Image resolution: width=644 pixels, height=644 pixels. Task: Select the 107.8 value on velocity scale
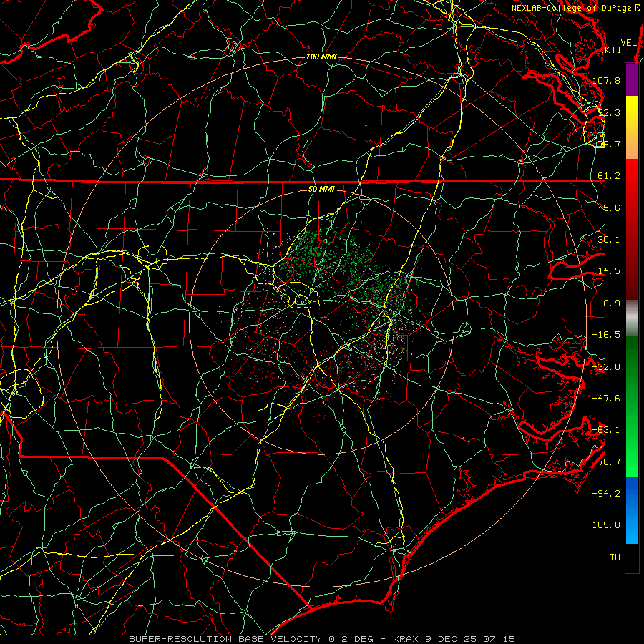point(606,80)
